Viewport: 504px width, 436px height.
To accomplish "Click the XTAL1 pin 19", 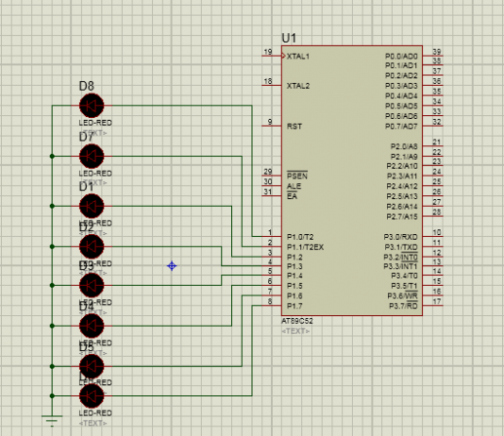I will (x=272, y=56).
